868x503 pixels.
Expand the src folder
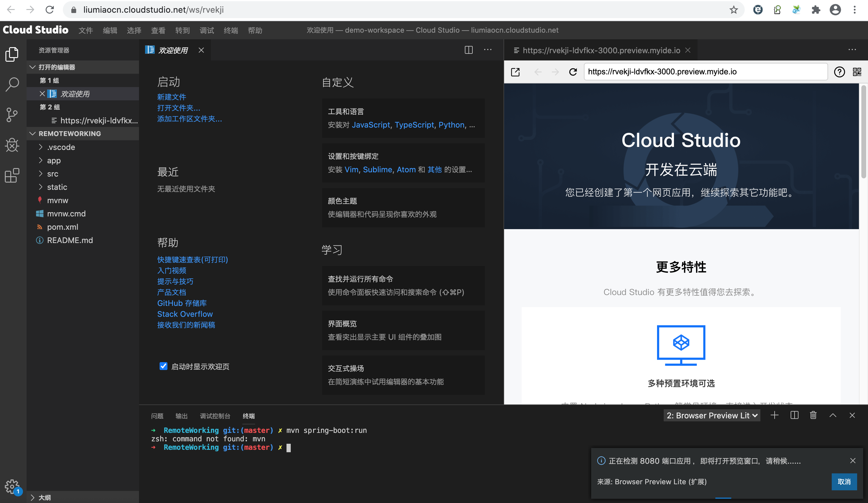coord(53,174)
